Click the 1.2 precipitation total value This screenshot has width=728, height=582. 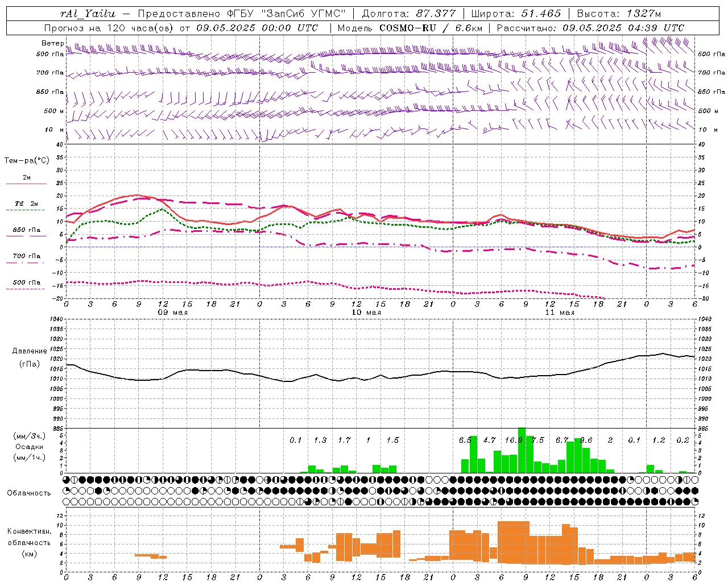coord(659,440)
